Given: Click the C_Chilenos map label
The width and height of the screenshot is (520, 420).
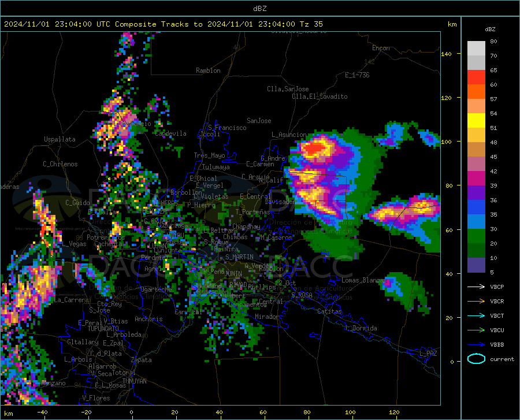Looking at the screenshot, I should 60,164.
